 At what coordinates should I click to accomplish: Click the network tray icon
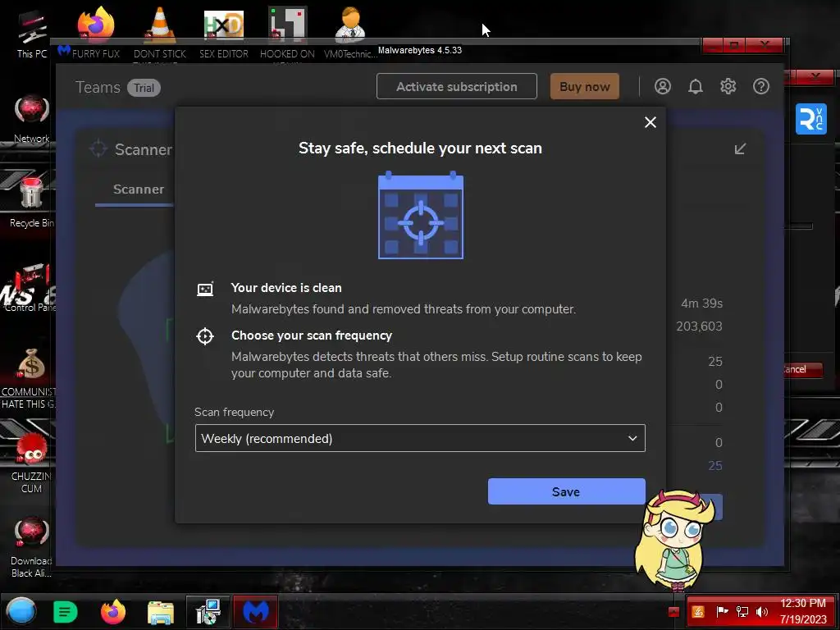(742, 612)
